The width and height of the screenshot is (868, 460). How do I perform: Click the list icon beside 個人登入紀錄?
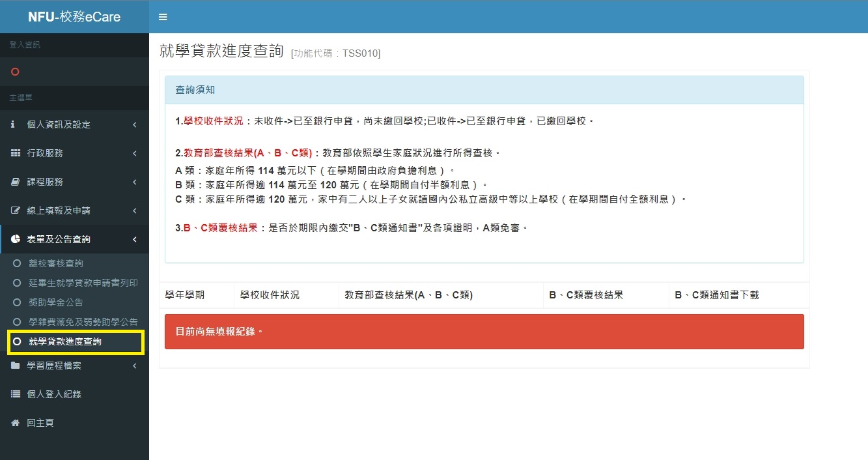tap(16, 394)
